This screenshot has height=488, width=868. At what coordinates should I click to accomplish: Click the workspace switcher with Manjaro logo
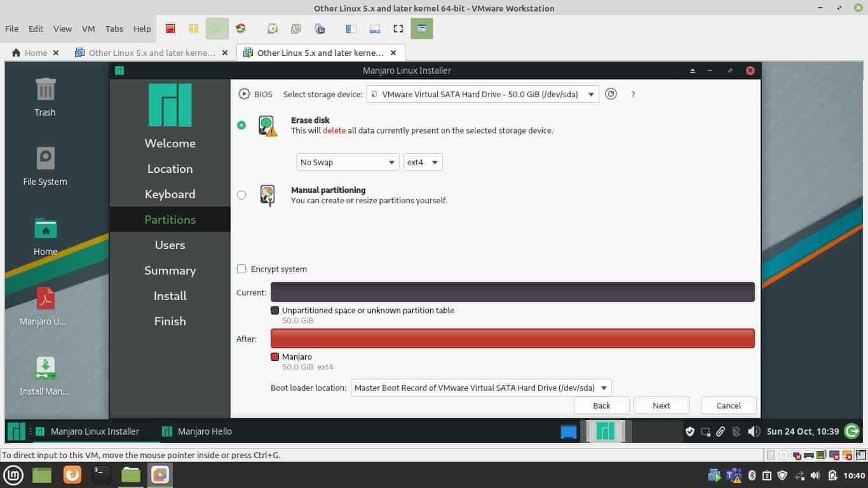(606, 431)
